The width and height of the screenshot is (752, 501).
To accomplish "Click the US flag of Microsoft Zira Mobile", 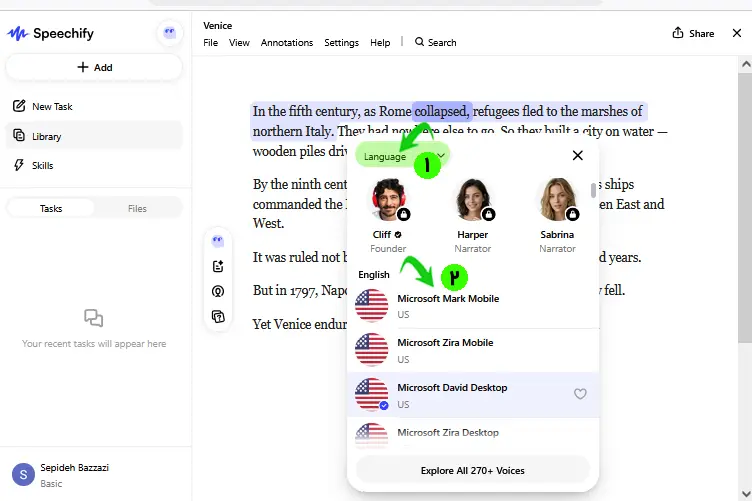I will pos(371,350).
